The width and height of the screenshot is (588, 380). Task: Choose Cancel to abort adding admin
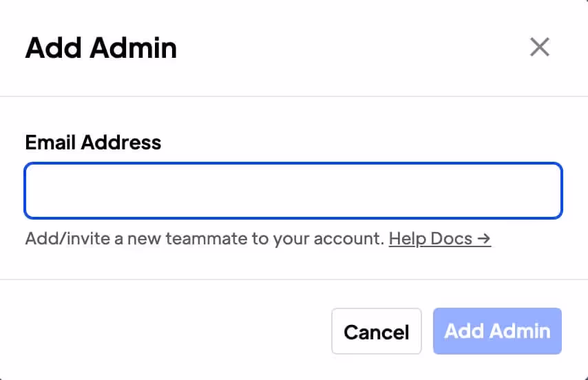point(376,331)
